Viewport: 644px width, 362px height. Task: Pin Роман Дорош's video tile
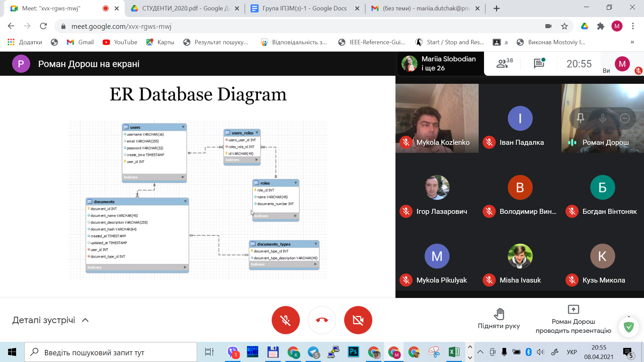581,118
